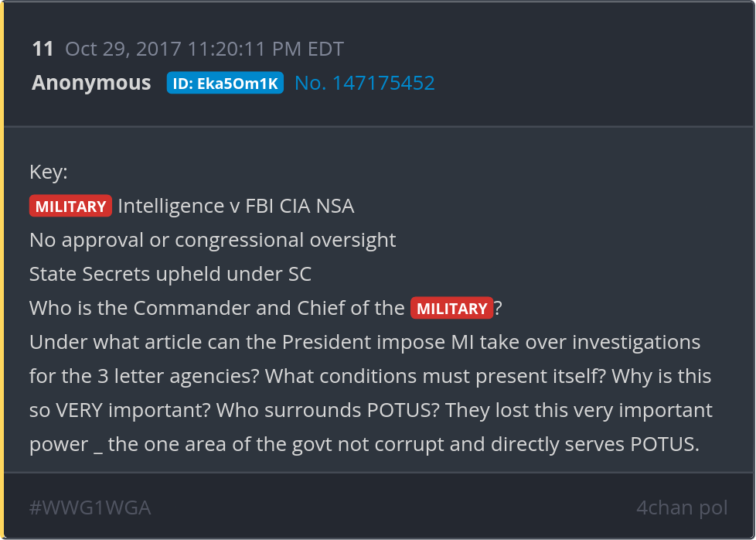Image resolution: width=756 pixels, height=540 pixels.
Task: Click the 4chan pol source label
Action: click(682, 508)
